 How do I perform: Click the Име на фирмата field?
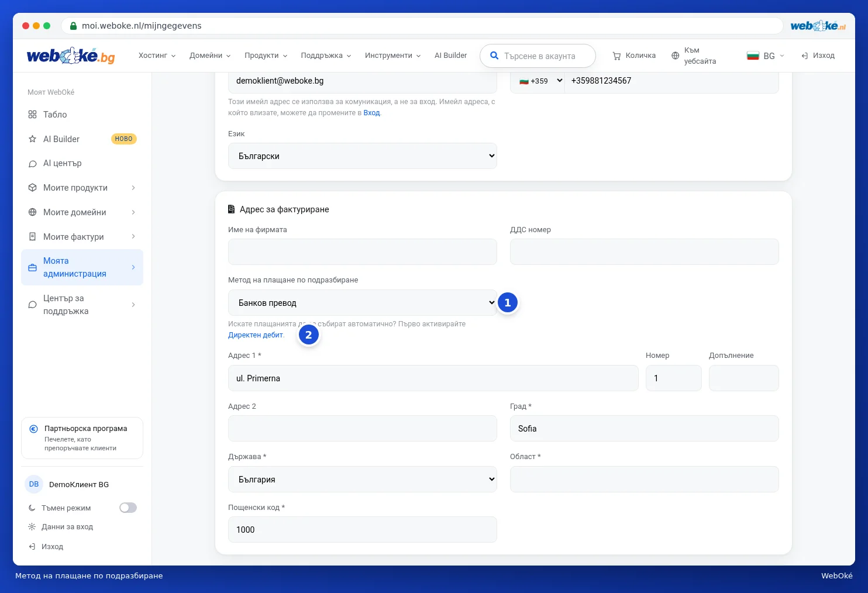coord(363,252)
